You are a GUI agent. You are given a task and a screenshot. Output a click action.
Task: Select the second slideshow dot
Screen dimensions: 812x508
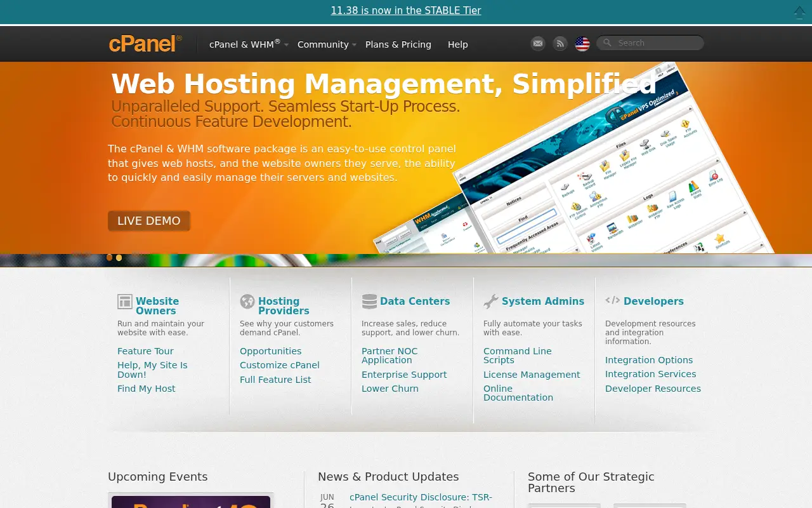coord(119,258)
